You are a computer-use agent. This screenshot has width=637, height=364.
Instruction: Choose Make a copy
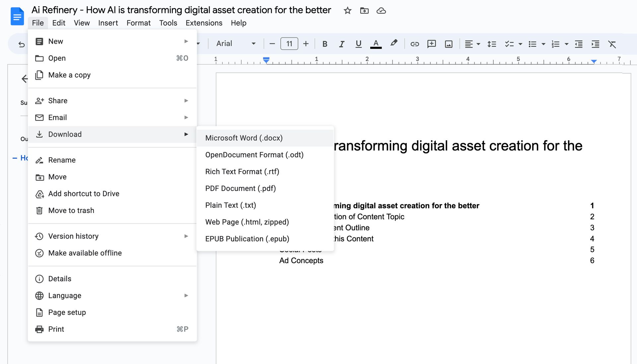69,75
